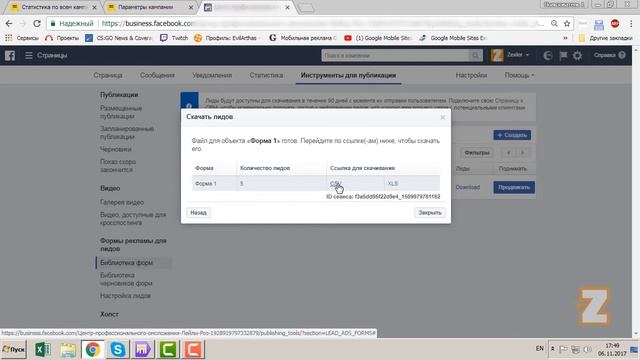
Task: Click the Продвигать button
Action: click(514, 187)
